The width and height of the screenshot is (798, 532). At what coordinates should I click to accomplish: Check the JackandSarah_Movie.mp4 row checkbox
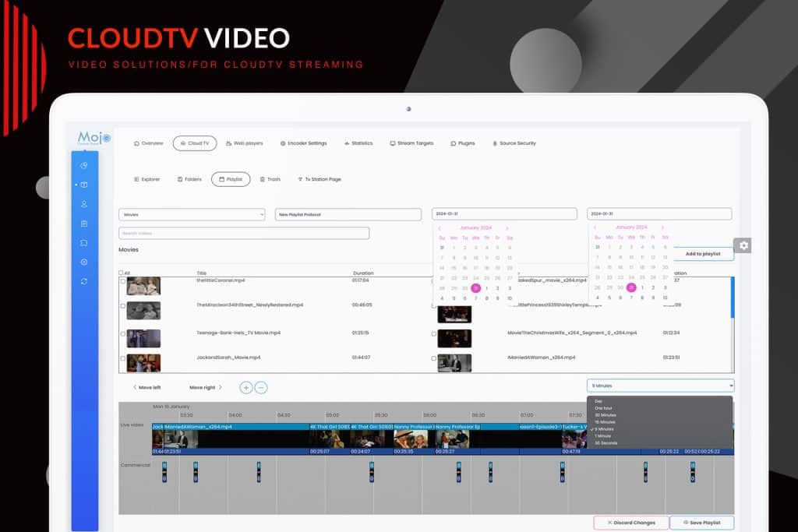tap(122, 358)
